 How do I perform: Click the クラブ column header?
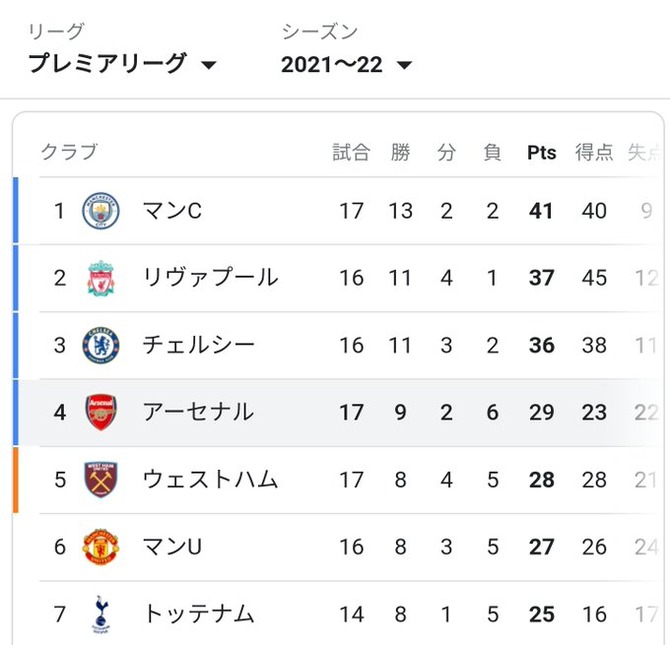pyautogui.click(x=70, y=152)
